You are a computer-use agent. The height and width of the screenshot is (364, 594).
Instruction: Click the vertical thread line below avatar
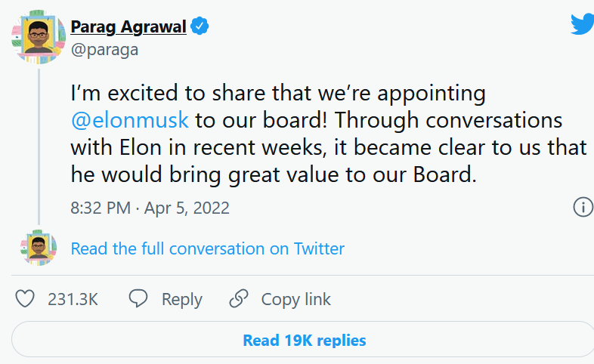pyautogui.click(x=38, y=143)
